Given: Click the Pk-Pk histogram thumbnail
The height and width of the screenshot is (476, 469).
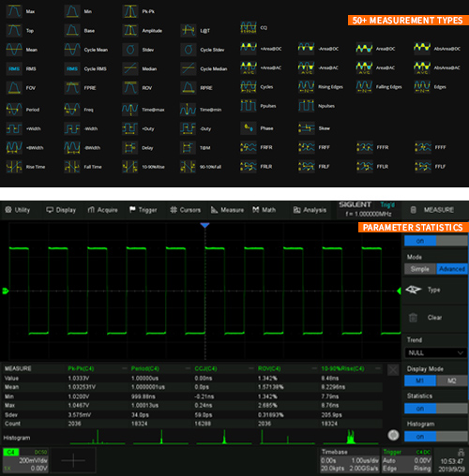Looking at the screenshot, I should click(98, 437).
